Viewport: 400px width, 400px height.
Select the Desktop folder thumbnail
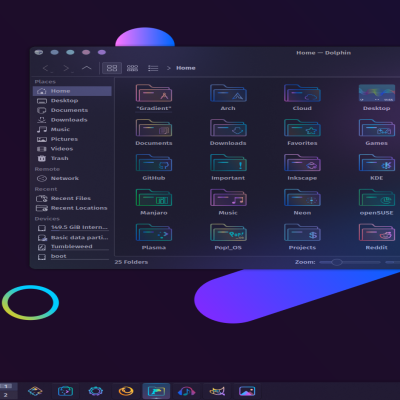coord(377,93)
